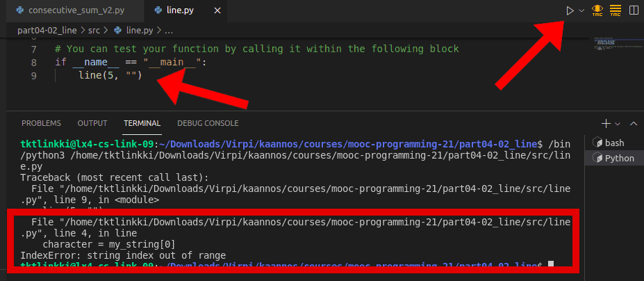Maximize panel with the up chevron
The image size is (644, 281).
point(633,123)
